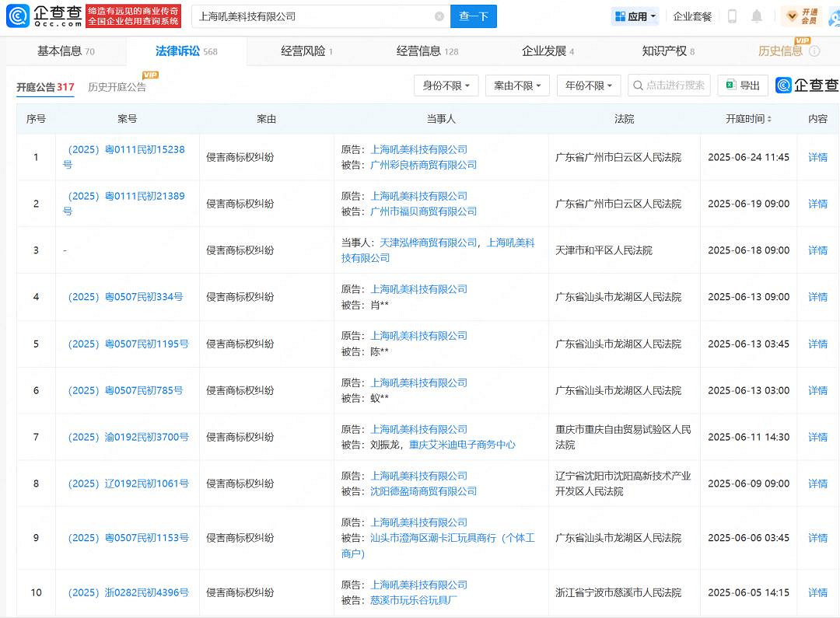Viewport: 840px width, 618px height.
Task: Click the VIP badge on 历史开庭公告
Action: click(149, 75)
